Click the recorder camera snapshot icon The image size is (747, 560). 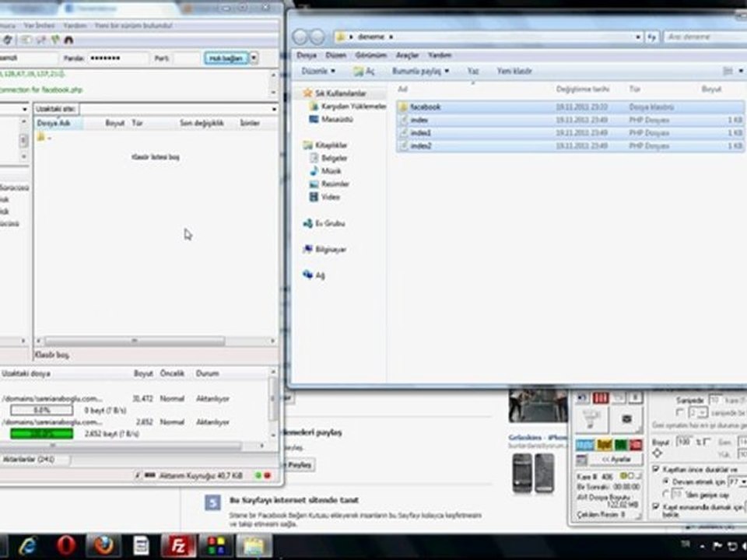point(626,419)
